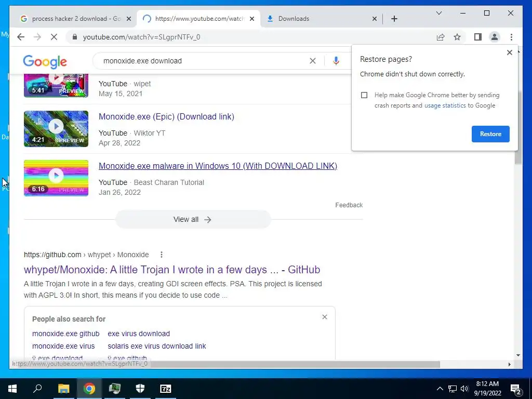Show hidden system tray icons
532x399 pixels.
(x=440, y=389)
